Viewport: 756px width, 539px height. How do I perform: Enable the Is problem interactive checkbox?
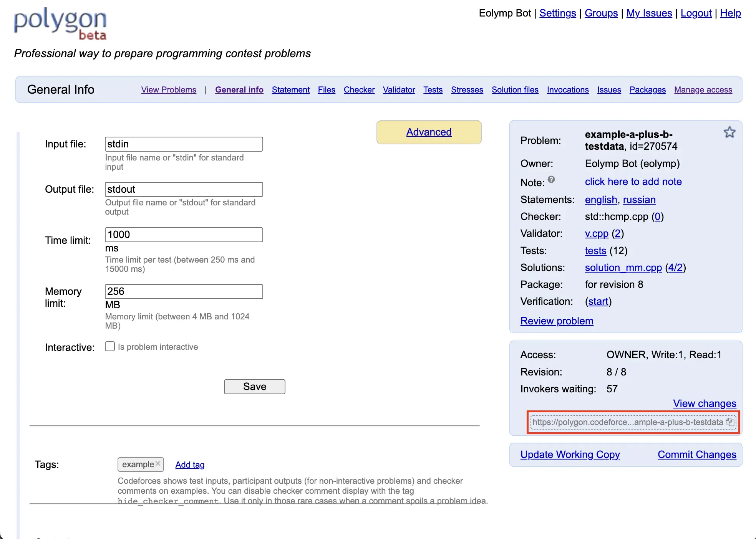[x=110, y=347]
